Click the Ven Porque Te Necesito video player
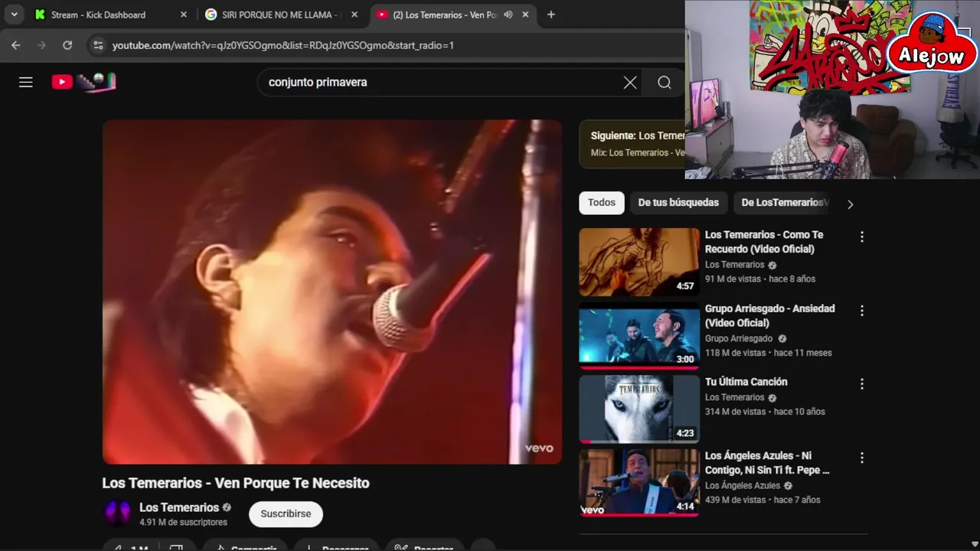The width and height of the screenshot is (980, 551). pyautogui.click(x=332, y=292)
